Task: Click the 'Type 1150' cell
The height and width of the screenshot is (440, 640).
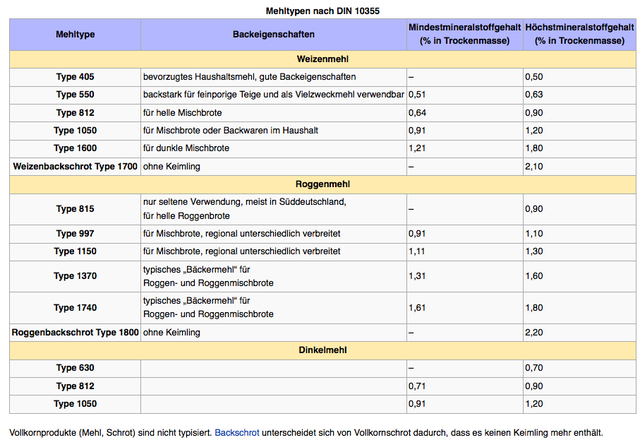Action: point(75,251)
